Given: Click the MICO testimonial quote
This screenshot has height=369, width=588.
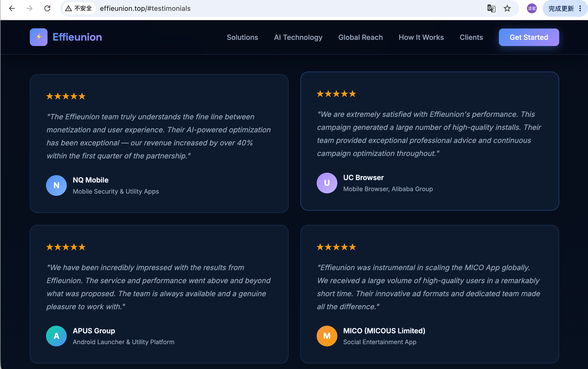Looking at the screenshot, I should 429,287.
